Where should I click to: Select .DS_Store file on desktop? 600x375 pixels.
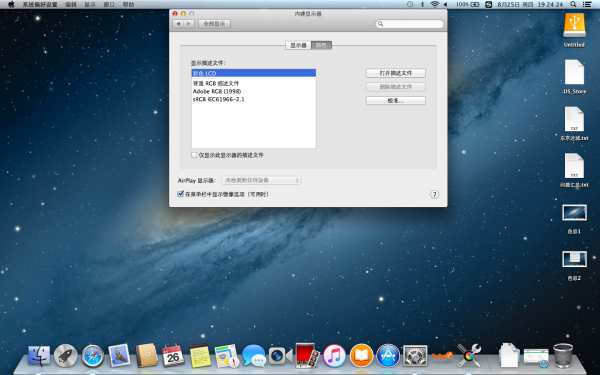574,77
